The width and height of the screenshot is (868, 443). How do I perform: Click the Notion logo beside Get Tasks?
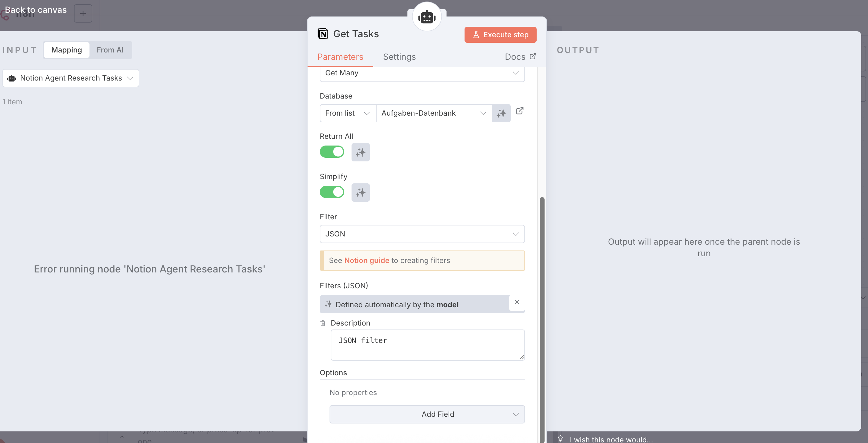323,34
